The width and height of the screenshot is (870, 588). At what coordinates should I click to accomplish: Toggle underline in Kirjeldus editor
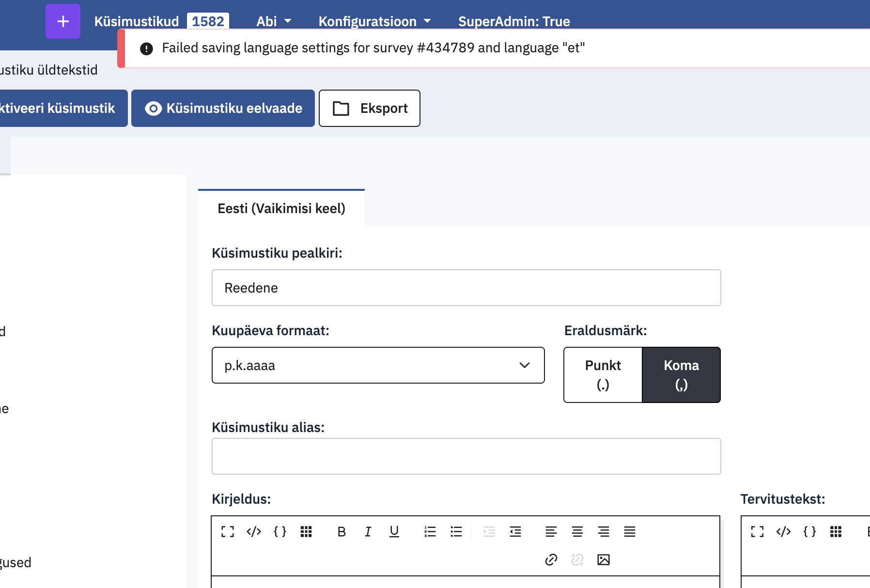(394, 532)
